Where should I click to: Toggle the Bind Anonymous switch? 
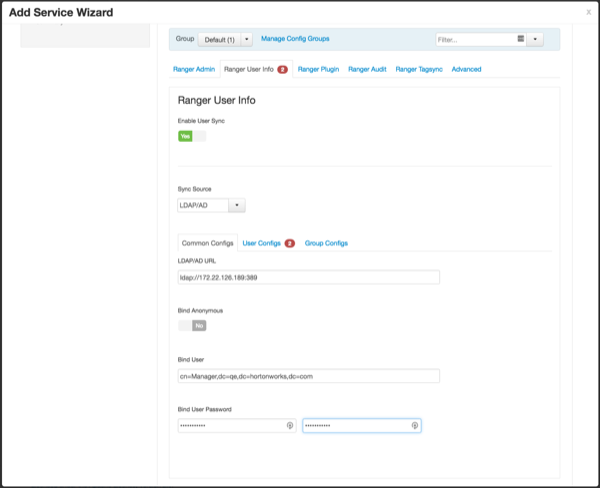click(192, 325)
